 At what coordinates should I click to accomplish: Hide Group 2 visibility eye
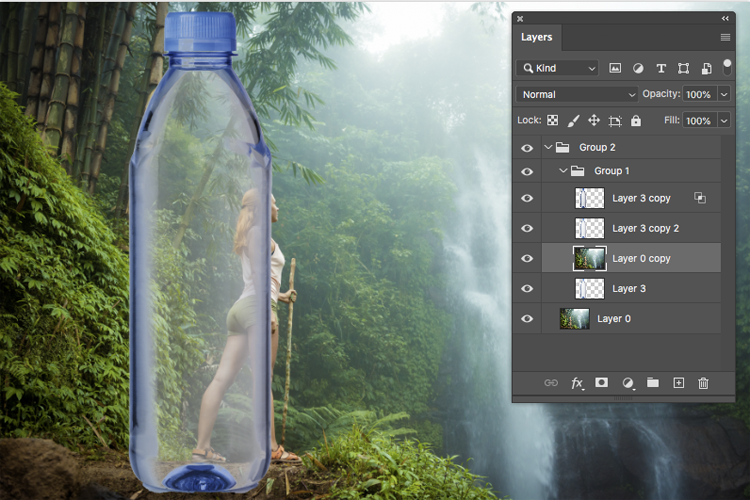coord(527,148)
